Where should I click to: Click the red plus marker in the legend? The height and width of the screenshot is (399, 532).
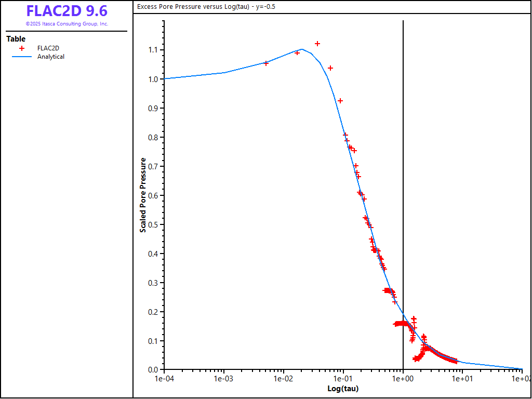pos(22,48)
